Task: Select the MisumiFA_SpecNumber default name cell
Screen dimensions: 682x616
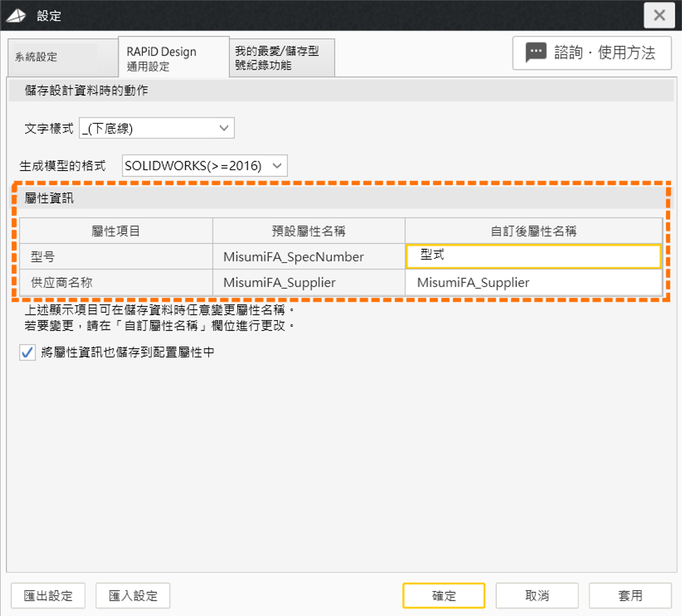Action: coord(308,257)
